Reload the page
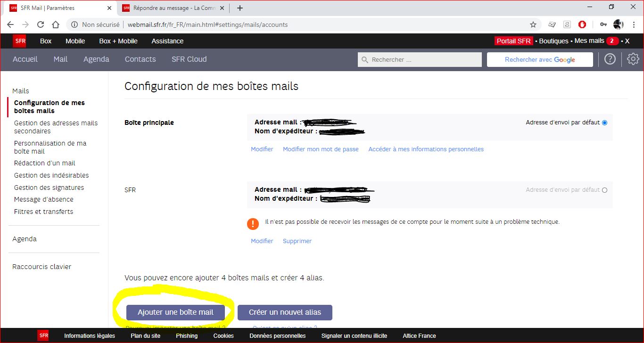The width and height of the screenshot is (644, 343). point(41,24)
